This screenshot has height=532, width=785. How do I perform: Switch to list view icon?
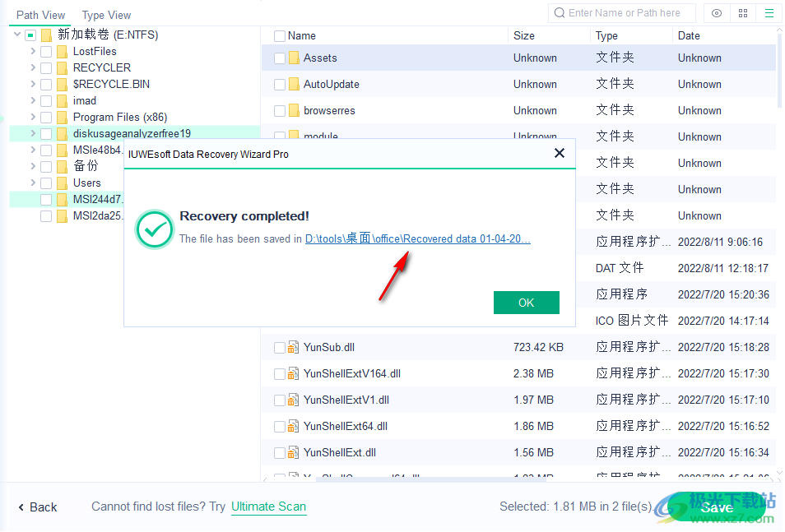[x=769, y=13]
